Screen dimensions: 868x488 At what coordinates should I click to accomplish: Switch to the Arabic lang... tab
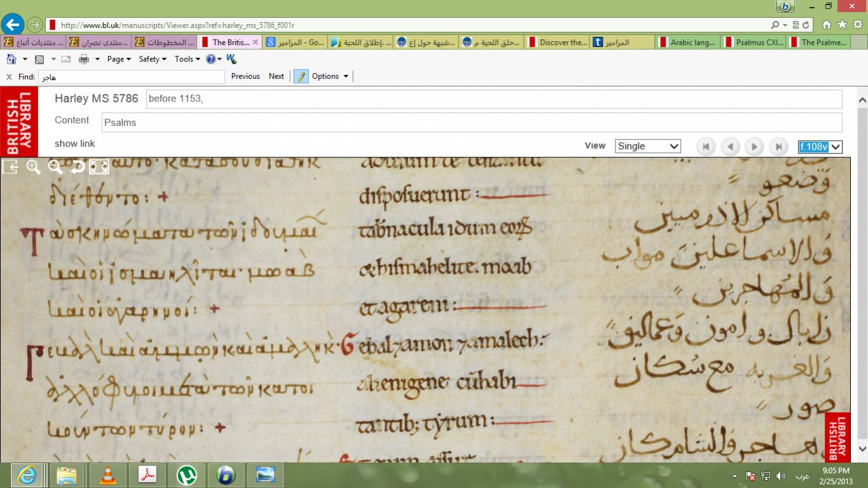[688, 43]
